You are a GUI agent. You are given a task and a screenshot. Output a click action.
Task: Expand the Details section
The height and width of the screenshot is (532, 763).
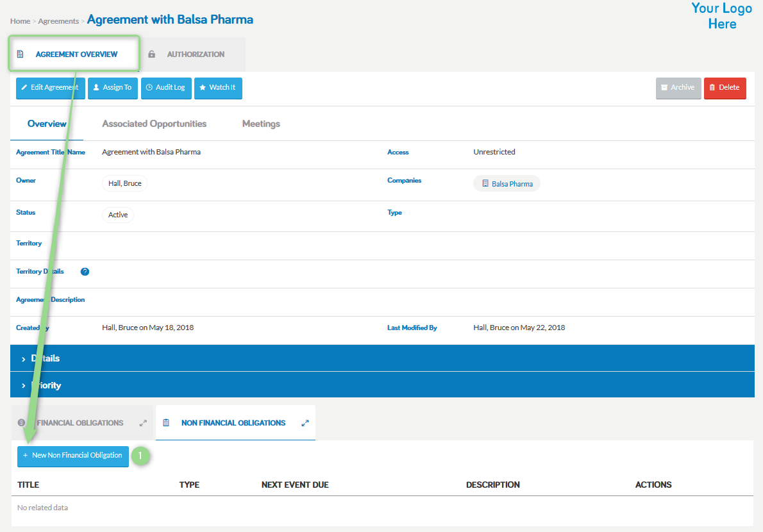coord(383,358)
